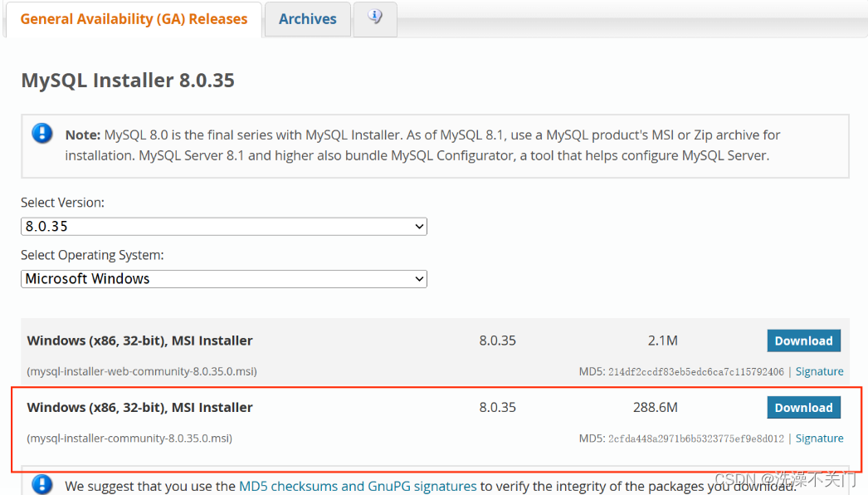The height and width of the screenshot is (495, 868).
Task: Select filename mysql-installer-community-8.0.35.0.msi
Action: point(129,439)
